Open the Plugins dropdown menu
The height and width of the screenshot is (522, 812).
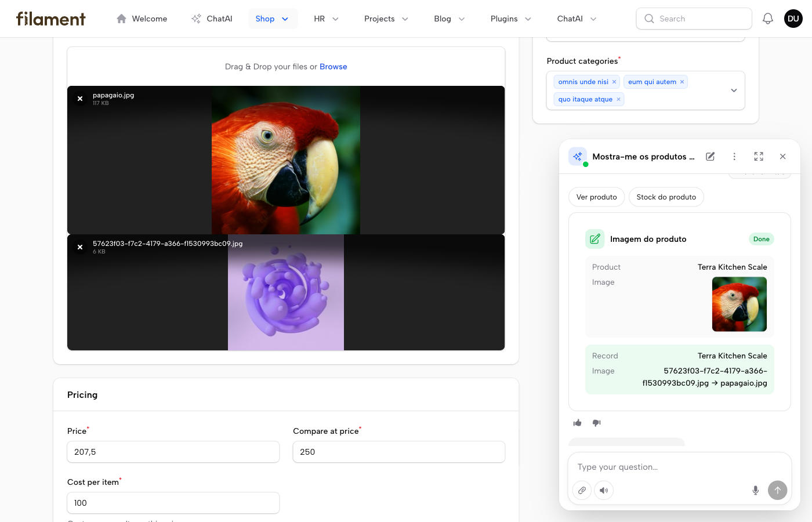[x=511, y=19]
